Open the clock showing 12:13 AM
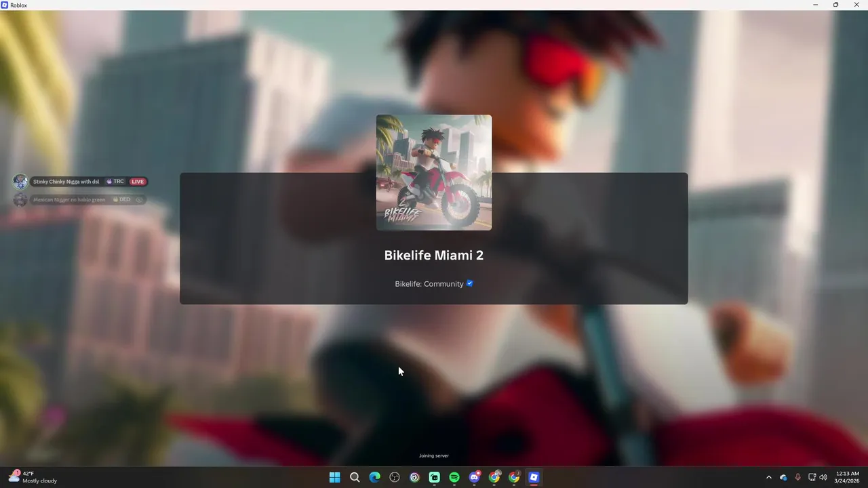The image size is (868, 488). (x=848, y=477)
